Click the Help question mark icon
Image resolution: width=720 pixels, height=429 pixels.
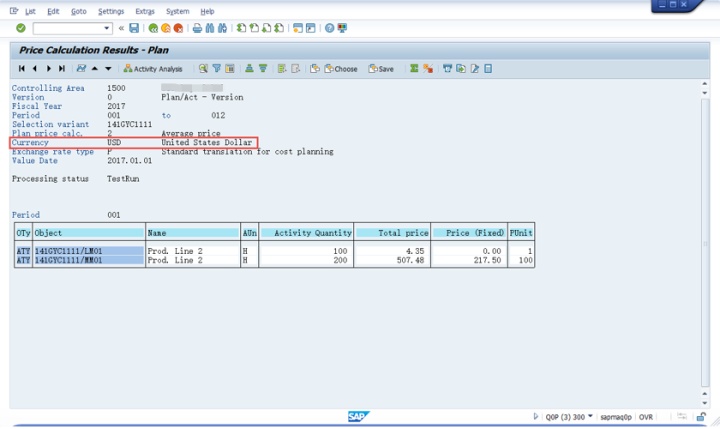329,28
